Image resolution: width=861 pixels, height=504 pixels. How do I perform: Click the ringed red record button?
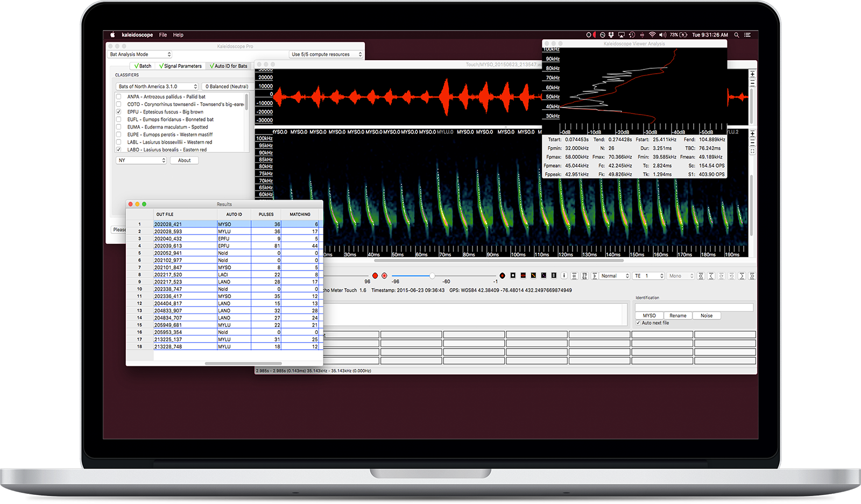(384, 276)
